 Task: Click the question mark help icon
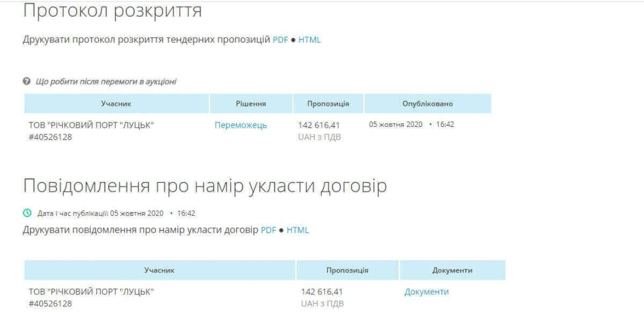pos(26,82)
